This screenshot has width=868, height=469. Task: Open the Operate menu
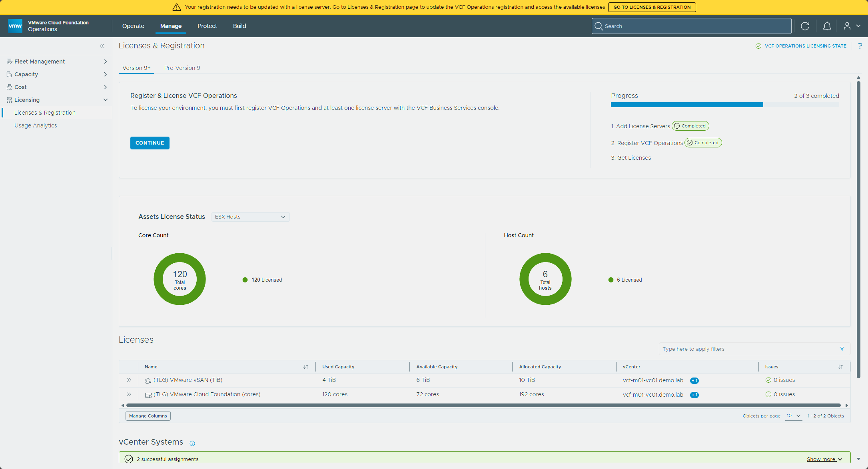pos(133,26)
